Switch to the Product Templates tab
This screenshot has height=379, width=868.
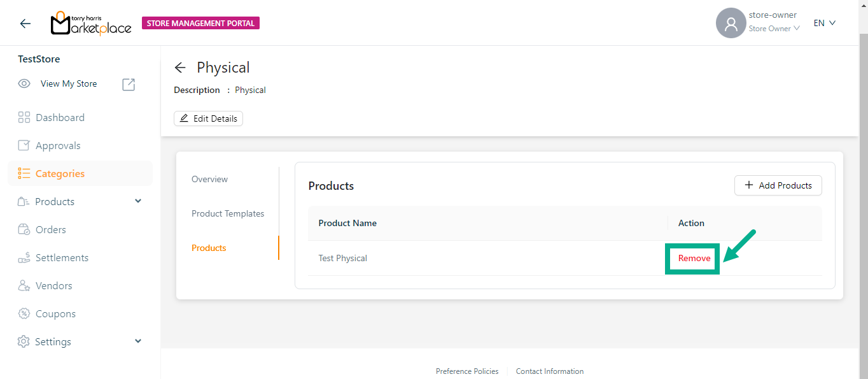pyautogui.click(x=228, y=213)
